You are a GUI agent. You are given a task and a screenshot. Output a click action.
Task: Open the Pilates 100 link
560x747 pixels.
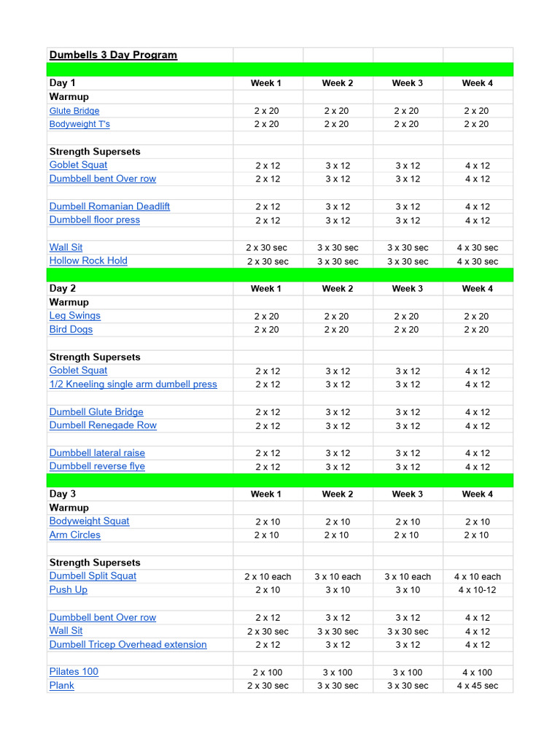(x=74, y=671)
